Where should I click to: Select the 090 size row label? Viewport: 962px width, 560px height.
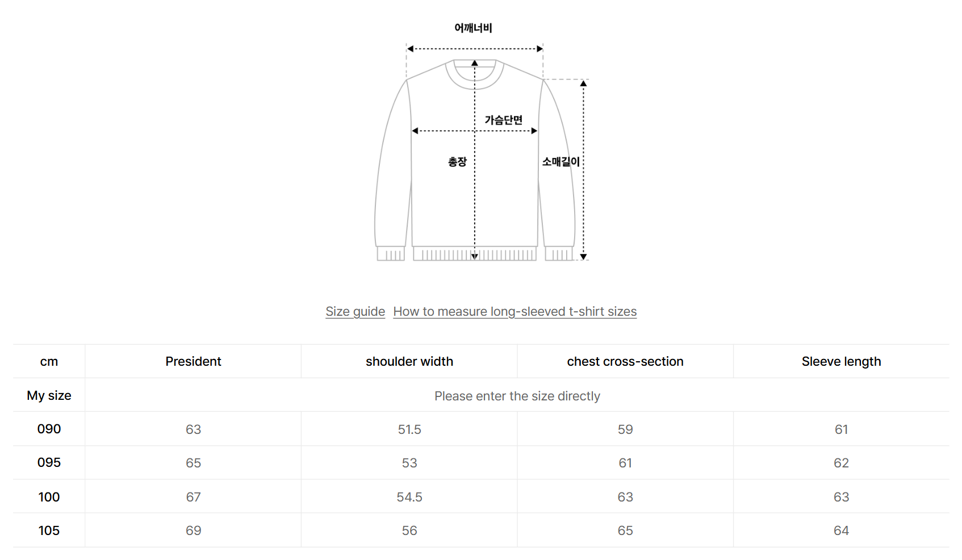click(x=49, y=429)
